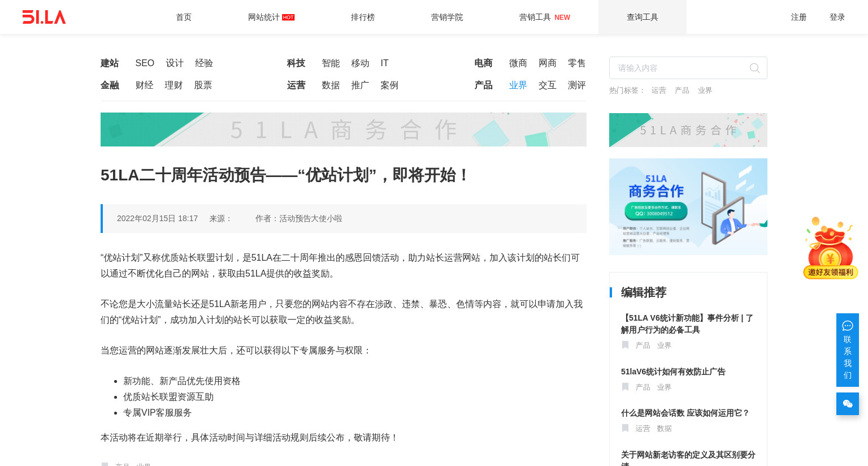The width and height of the screenshot is (868, 466).
Task: Select the 智能 subcategory
Action: [331, 63]
